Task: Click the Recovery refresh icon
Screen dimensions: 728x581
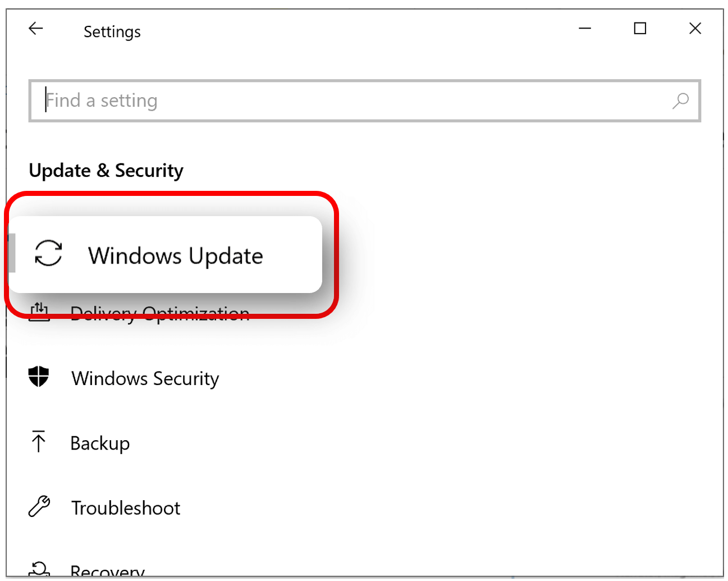Action: pyautogui.click(x=39, y=570)
